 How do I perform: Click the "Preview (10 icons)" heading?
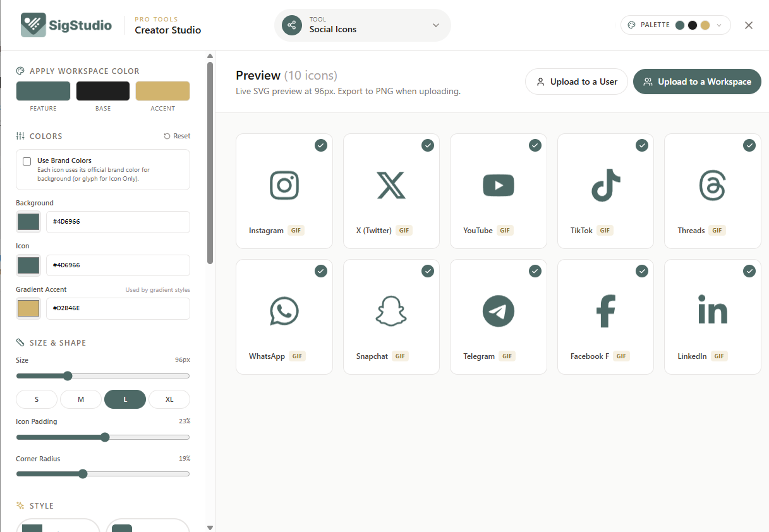pyautogui.click(x=286, y=75)
